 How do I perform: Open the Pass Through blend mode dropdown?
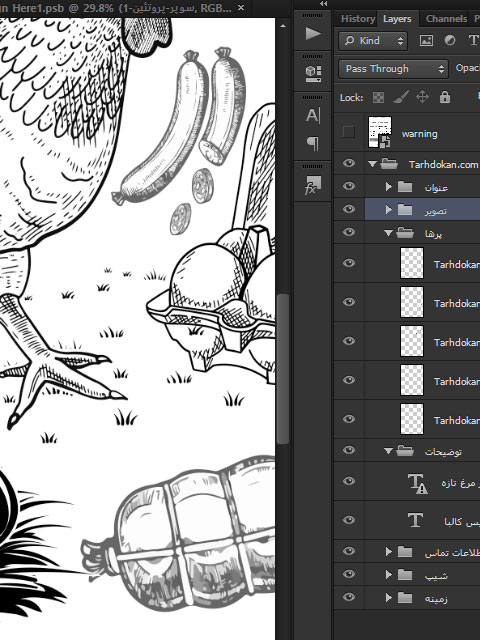393,69
